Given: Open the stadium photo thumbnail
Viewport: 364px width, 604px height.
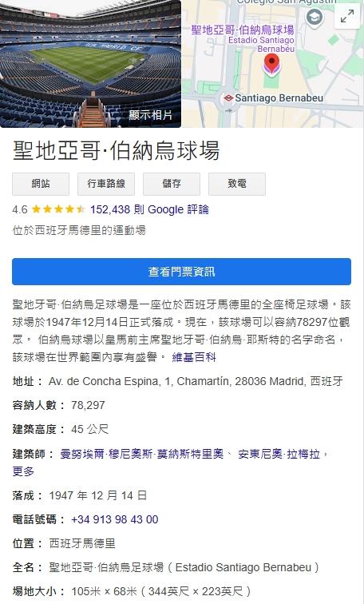Looking at the screenshot, I should tap(90, 64).
